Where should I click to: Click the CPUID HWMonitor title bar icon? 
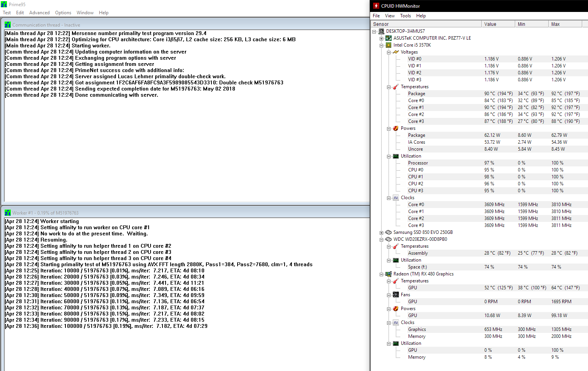pos(376,6)
